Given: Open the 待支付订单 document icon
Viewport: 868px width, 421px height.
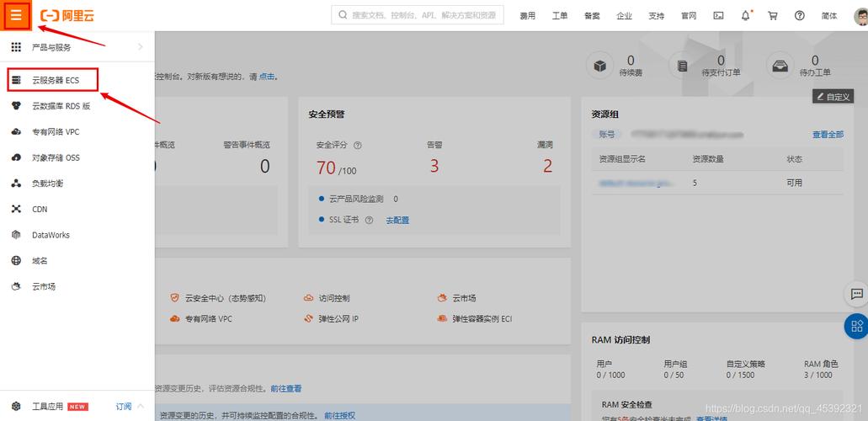Looking at the screenshot, I should coord(682,66).
